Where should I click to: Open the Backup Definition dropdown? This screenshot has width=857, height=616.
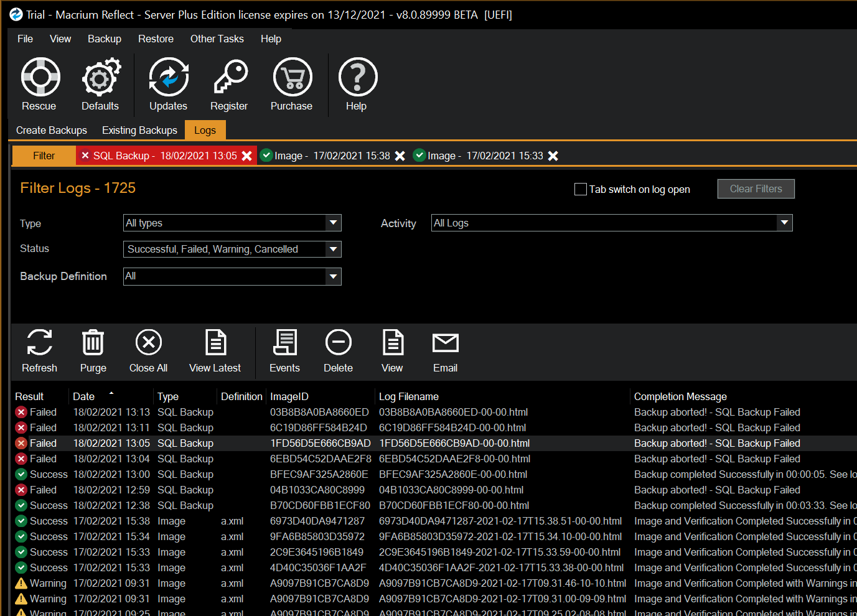point(334,276)
